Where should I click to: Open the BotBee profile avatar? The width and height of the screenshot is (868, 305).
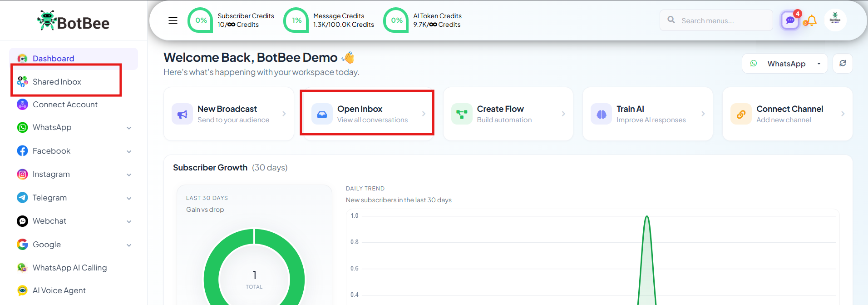[835, 20]
